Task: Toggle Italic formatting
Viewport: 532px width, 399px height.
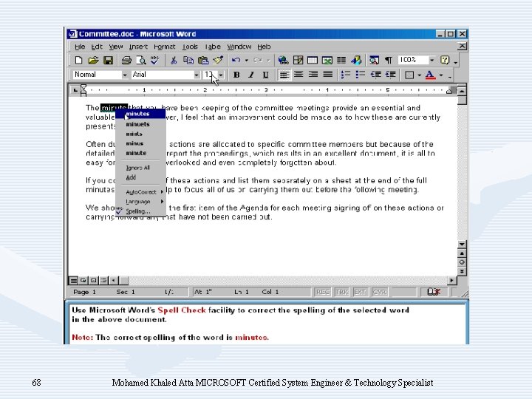Action: point(251,75)
